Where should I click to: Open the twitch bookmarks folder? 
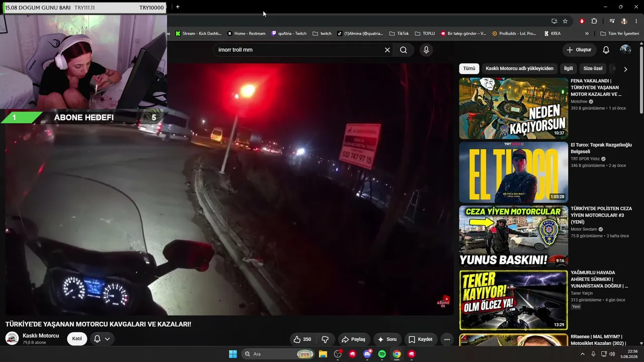tap(322, 34)
